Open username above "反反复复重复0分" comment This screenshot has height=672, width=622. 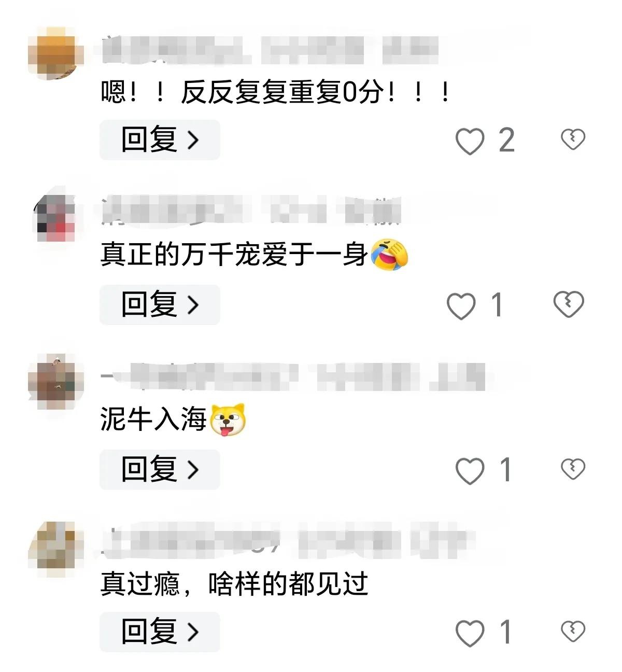coord(270,50)
